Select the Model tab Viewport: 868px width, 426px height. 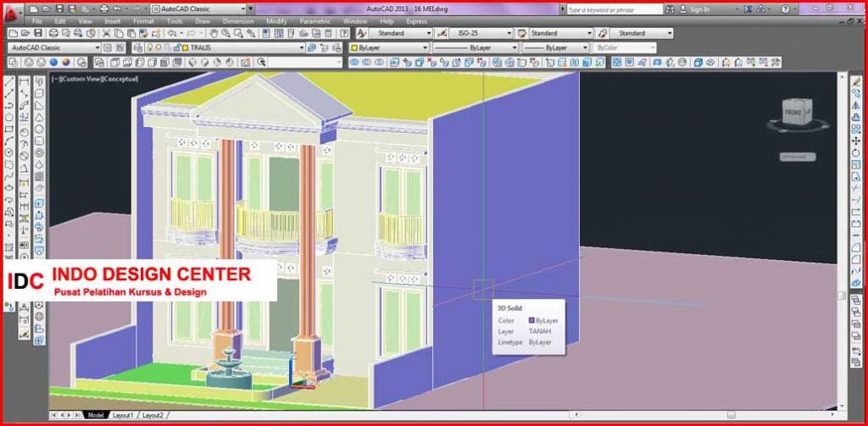(x=96, y=415)
